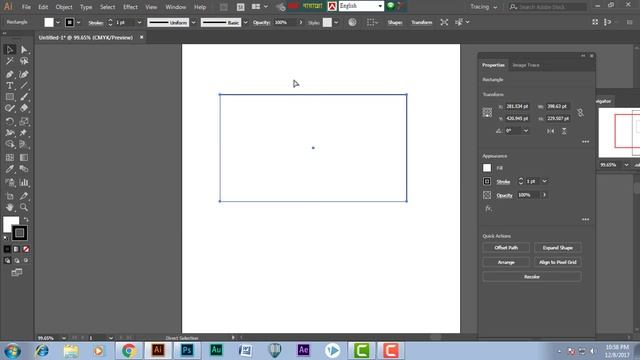
Task: Select the Width tool
Action: pyautogui.click(x=10, y=133)
